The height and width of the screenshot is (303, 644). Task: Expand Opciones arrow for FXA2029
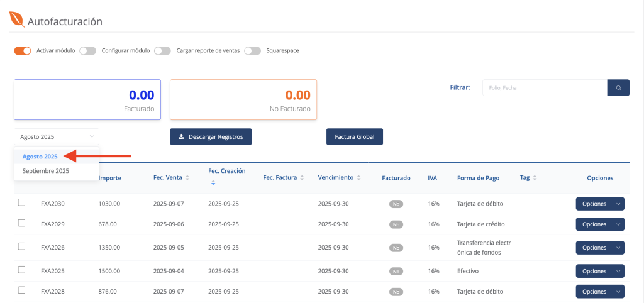click(619, 224)
